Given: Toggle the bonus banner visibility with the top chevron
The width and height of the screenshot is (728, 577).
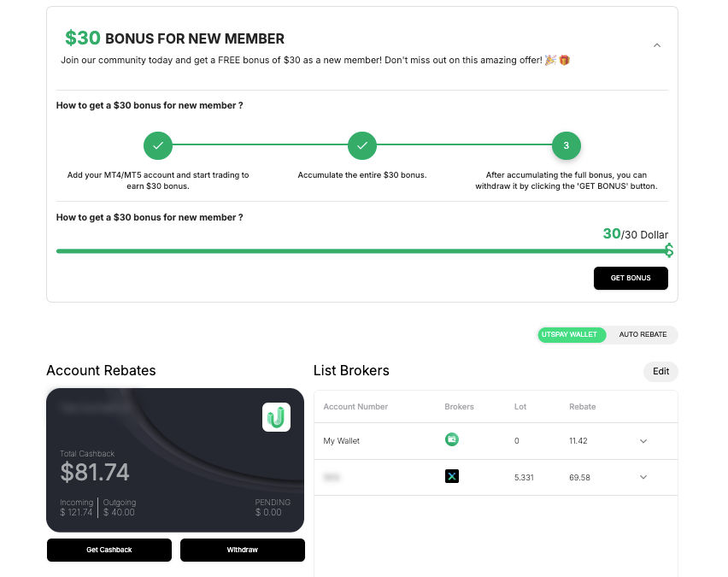Looking at the screenshot, I should (657, 44).
